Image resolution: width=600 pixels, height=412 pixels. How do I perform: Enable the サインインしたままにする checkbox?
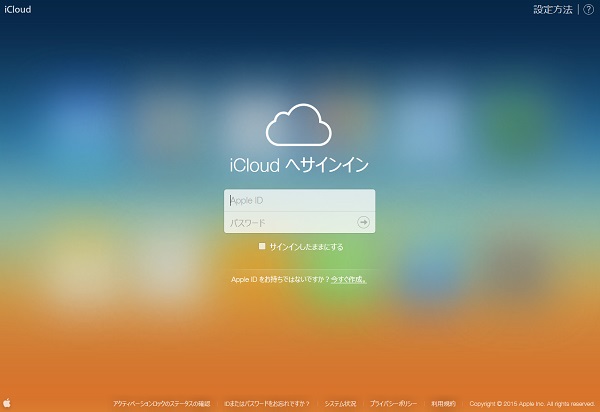pos(262,246)
